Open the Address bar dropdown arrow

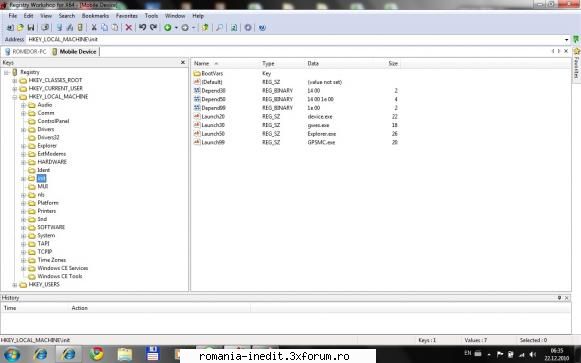pos(567,40)
